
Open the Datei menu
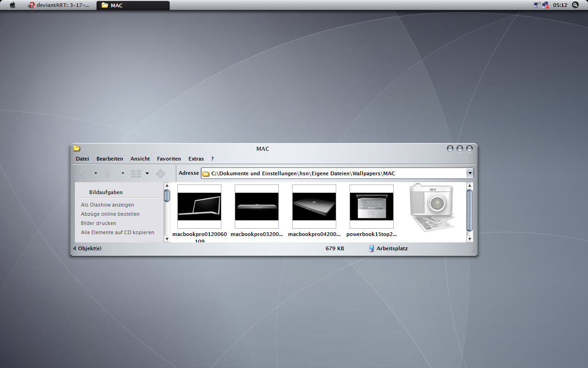82,159
